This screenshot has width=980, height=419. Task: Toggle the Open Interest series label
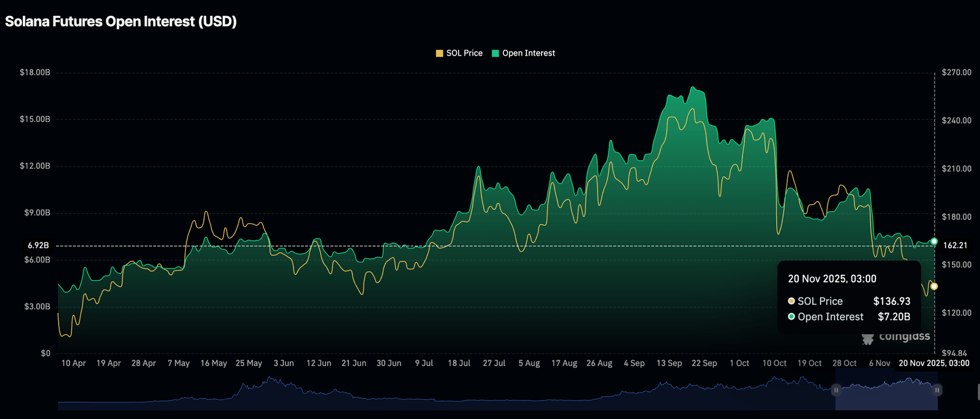[x=528, y=54]
